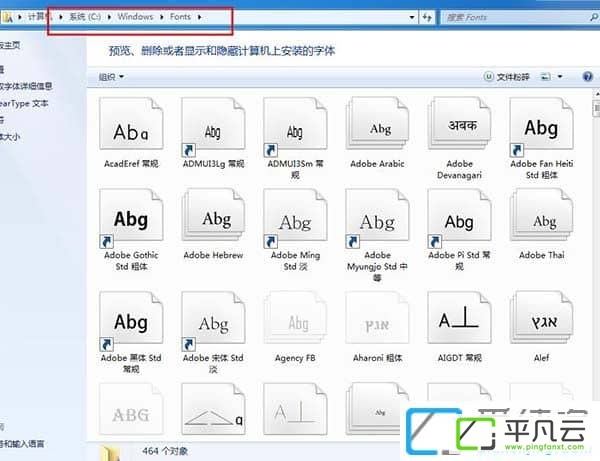Go to 计算机 in breadcrumb

[39, 16]
